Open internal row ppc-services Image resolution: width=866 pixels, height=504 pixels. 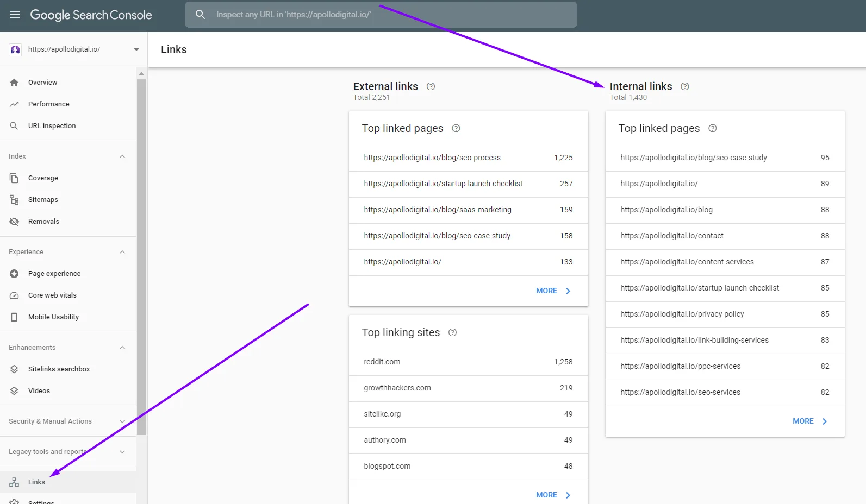point(725,366)
